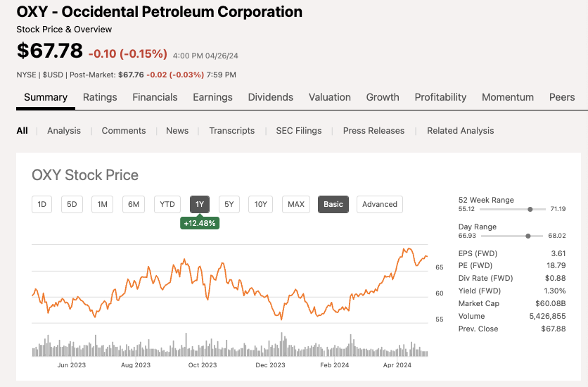Switch to the Peers tab
Screen dimensions: 588x387
(x=562, y=97)
